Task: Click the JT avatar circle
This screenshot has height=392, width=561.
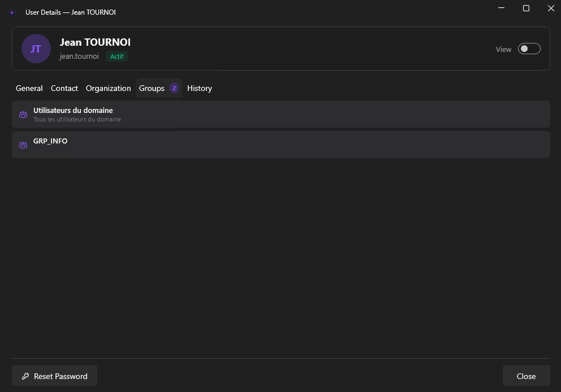Action: click(36, 49)
